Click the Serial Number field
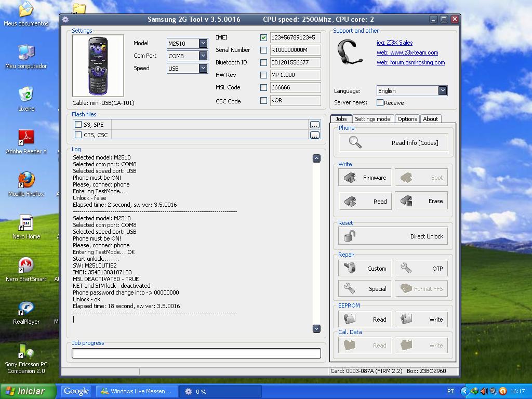This screenshot has height=399, width=532. [x=295, y=50]
